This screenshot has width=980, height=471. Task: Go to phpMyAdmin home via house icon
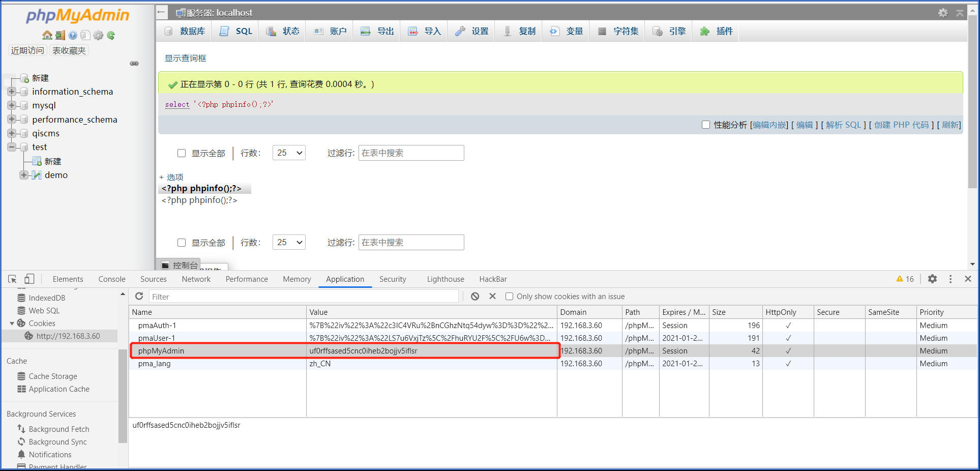coord(47,35)
